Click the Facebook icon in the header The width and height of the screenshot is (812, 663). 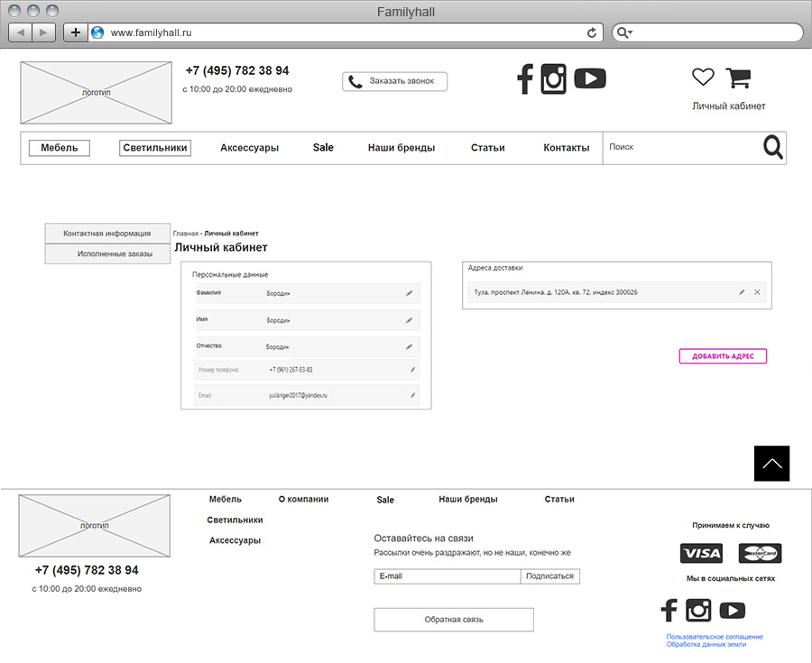click(525, 78)
